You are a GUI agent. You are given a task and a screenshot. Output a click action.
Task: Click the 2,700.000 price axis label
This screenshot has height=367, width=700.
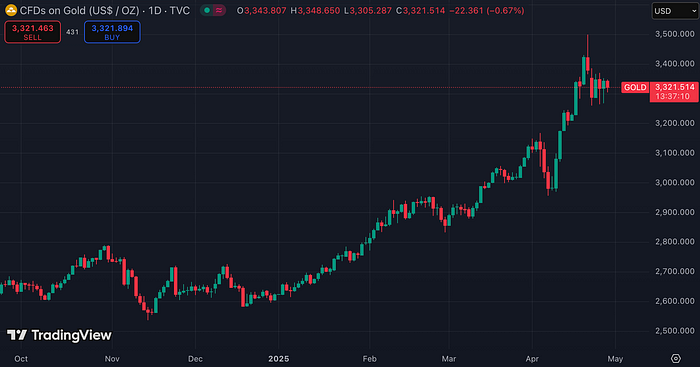[x=675, y=271]
